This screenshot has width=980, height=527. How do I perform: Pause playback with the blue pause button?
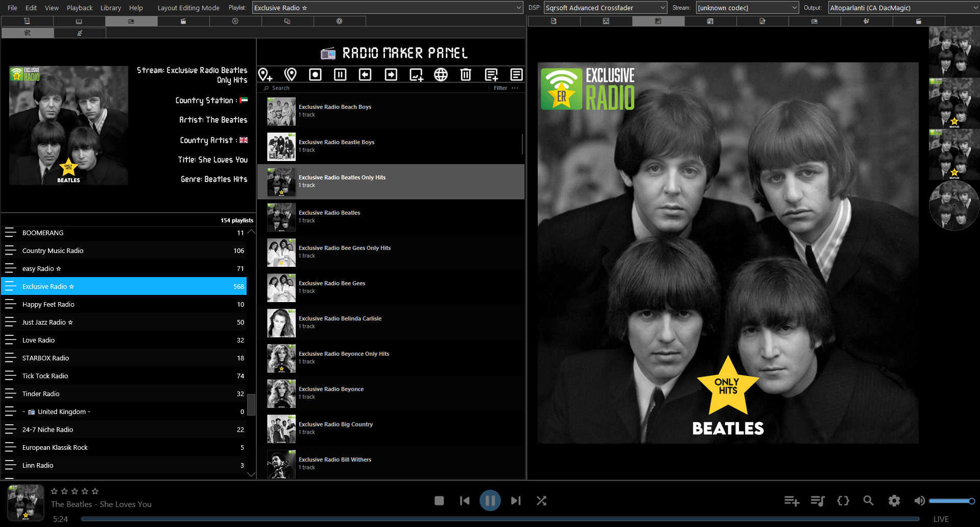(x=490, y=500)
